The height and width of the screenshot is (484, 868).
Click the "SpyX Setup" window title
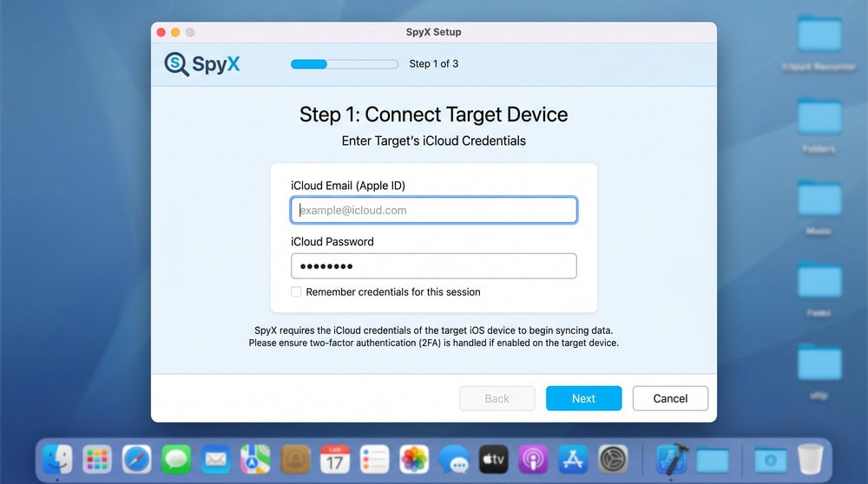tap(433, 32)
